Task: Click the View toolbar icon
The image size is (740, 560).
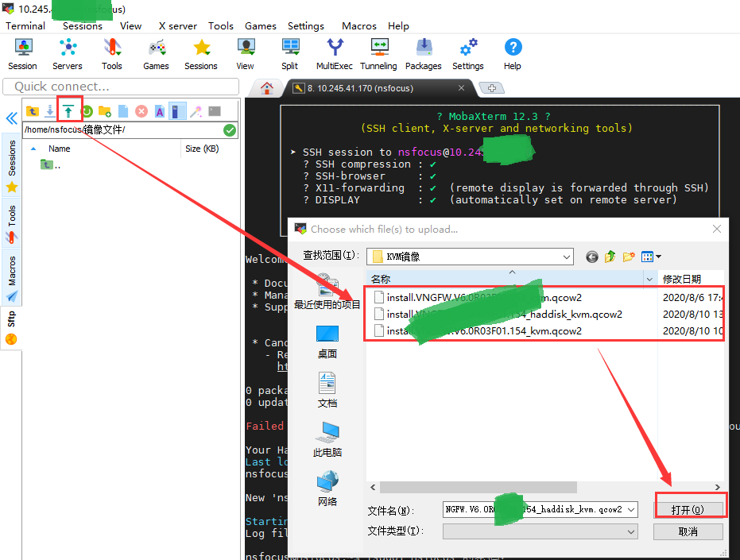Action: click(x=246, y=54)
